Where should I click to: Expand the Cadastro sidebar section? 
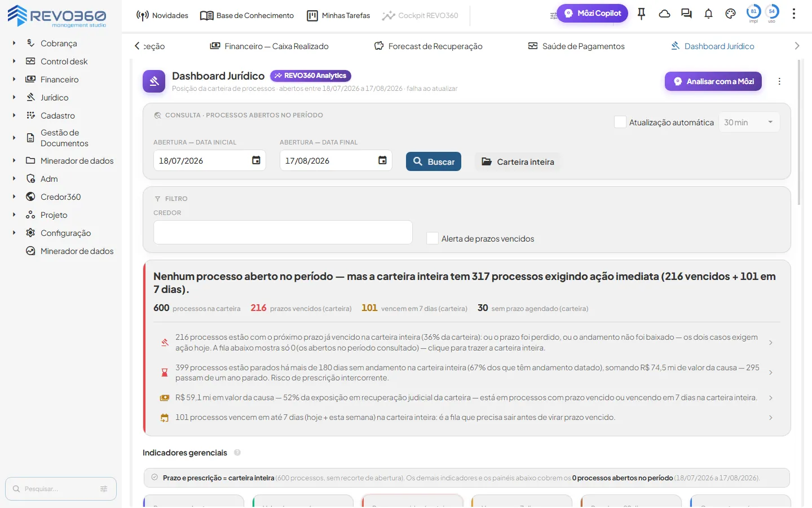pos(14,116)
